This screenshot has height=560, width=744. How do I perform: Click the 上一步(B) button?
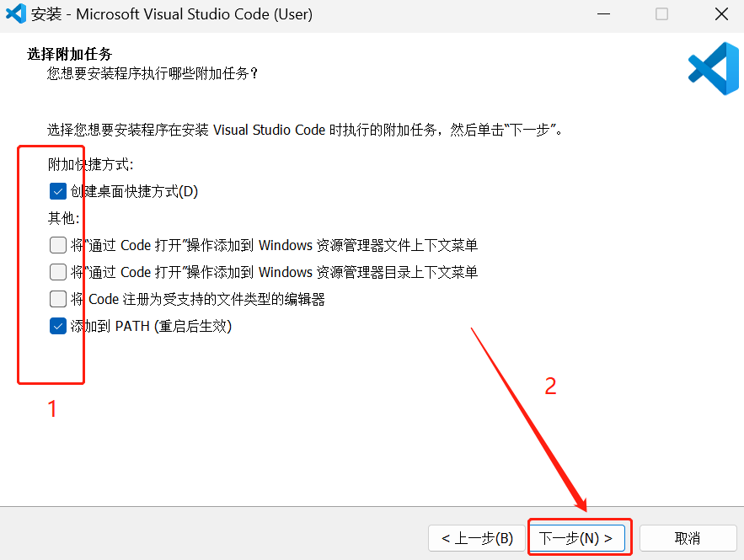pyautogui.click(x=477, y=537)
